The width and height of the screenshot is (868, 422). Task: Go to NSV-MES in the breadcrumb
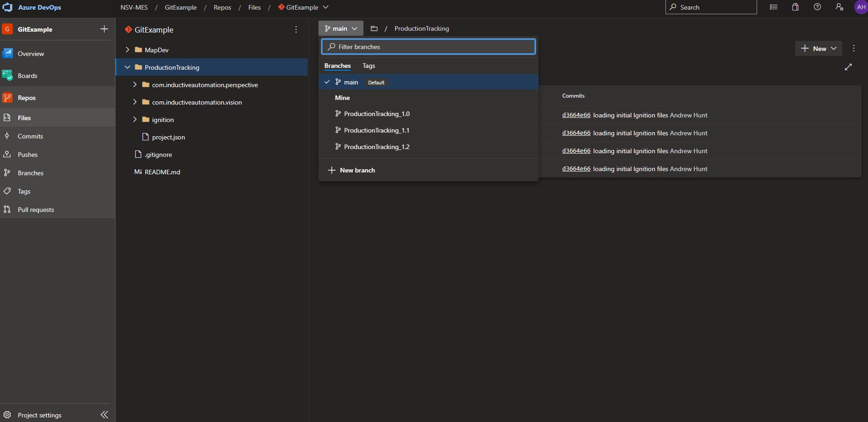point(134,7)
